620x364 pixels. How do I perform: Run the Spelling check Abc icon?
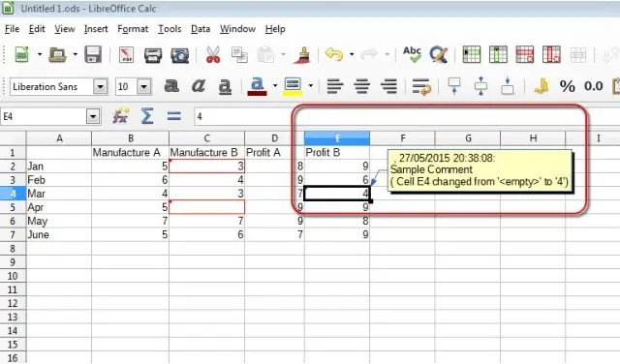(412, 54)
